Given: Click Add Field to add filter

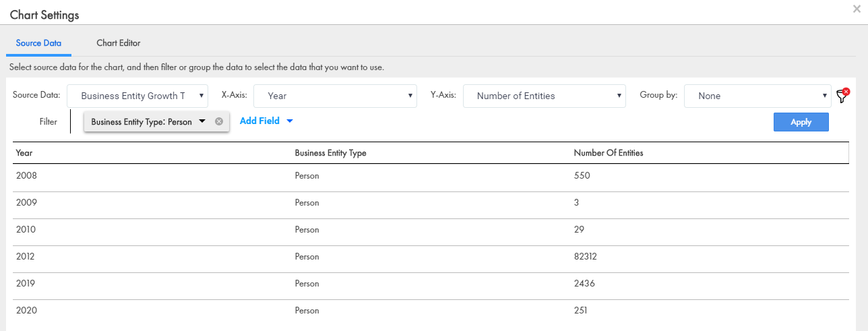Looking at the screenshot, I should [x=266, y=121].
